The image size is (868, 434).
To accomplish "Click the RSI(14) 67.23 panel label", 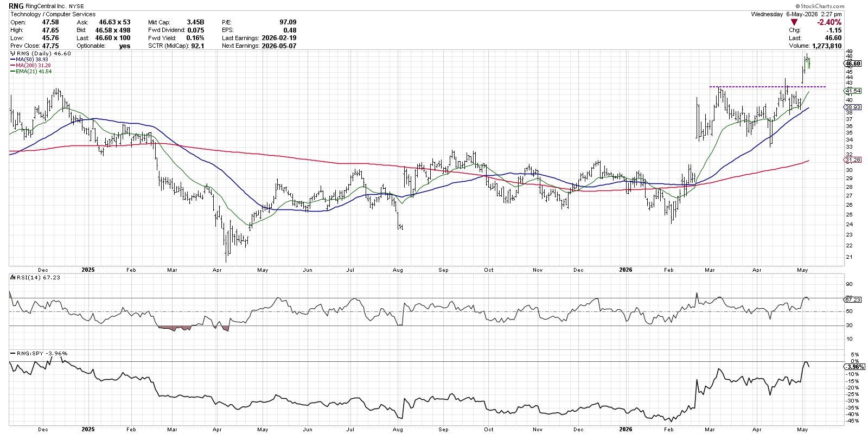I will click(x=38, y=277).
